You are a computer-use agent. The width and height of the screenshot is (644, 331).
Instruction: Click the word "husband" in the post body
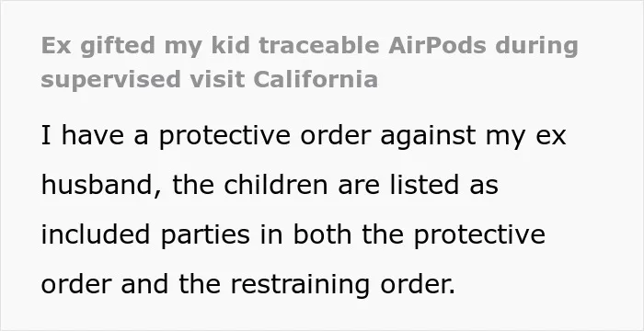[x=97, y=185]
